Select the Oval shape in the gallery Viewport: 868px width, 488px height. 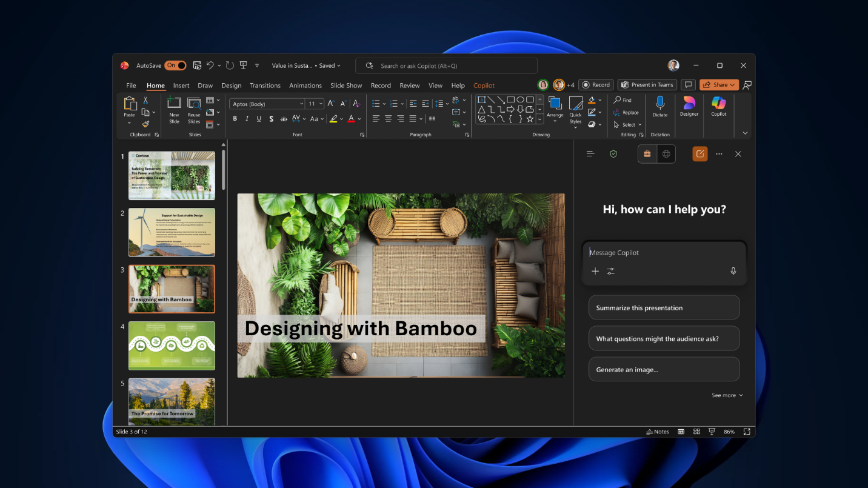click(x=520, y=100)
